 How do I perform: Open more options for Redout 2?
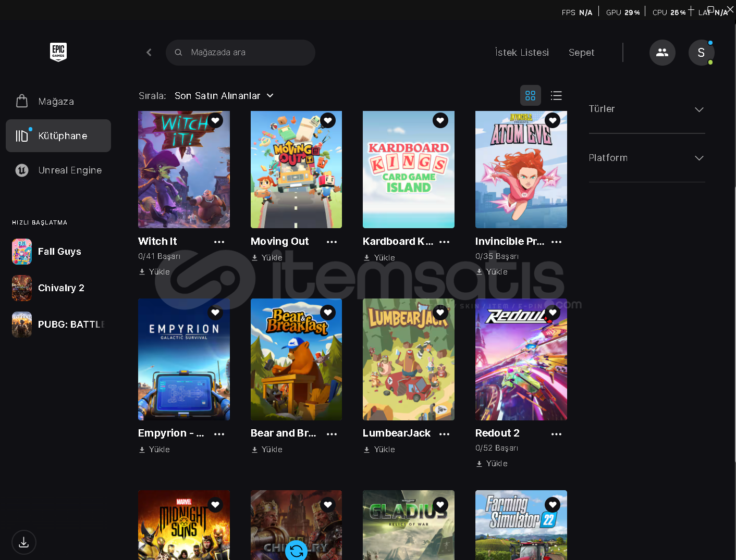(557, 434)
